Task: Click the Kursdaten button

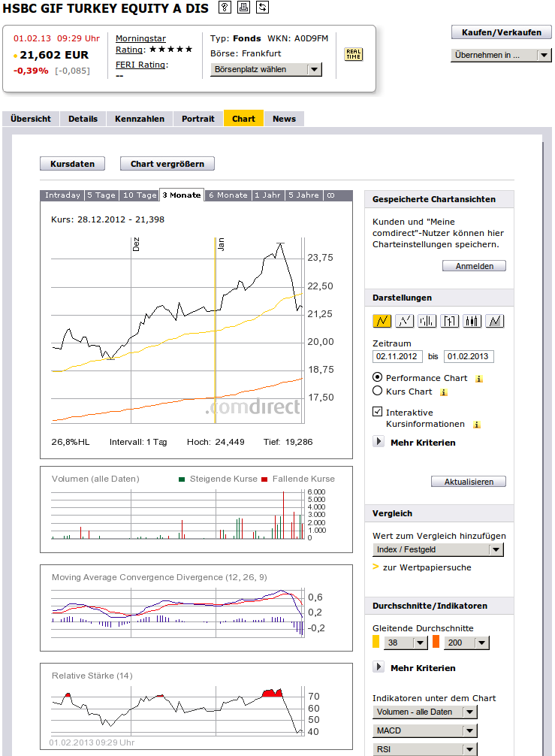Action: click(x=72, y=164)
